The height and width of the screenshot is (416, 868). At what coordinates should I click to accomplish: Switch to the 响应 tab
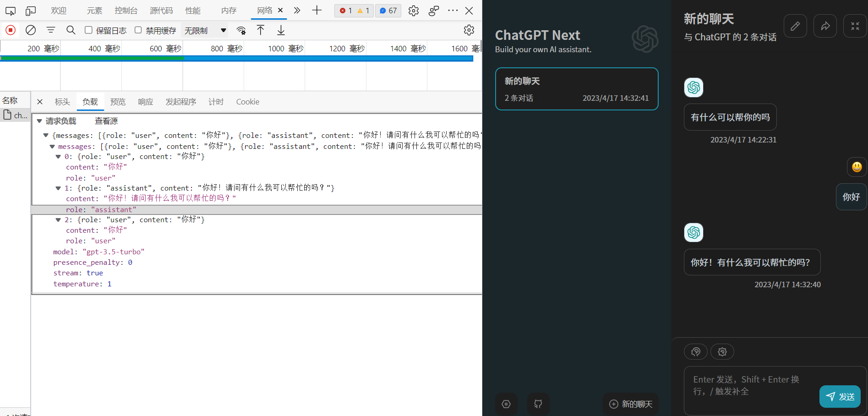click(146, 102)
